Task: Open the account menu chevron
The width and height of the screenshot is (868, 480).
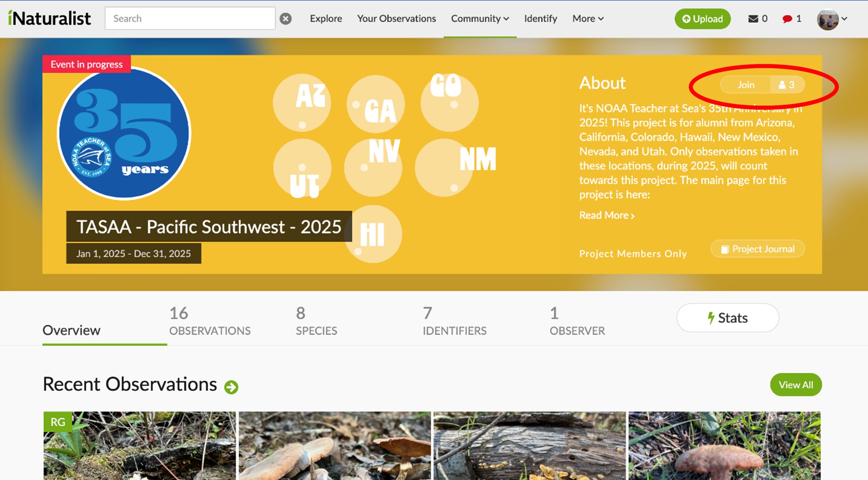Action: (x=845, y=19)
